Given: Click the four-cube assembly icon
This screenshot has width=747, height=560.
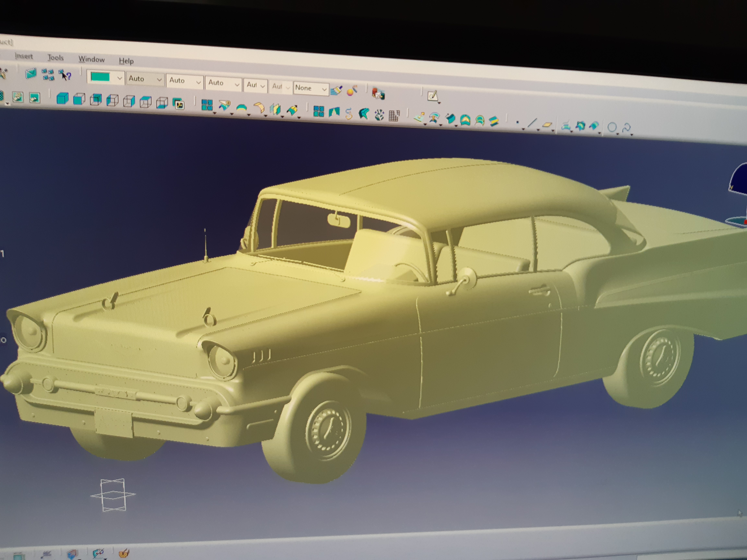Looking at the screenshot, I should (x=48, y=74).
